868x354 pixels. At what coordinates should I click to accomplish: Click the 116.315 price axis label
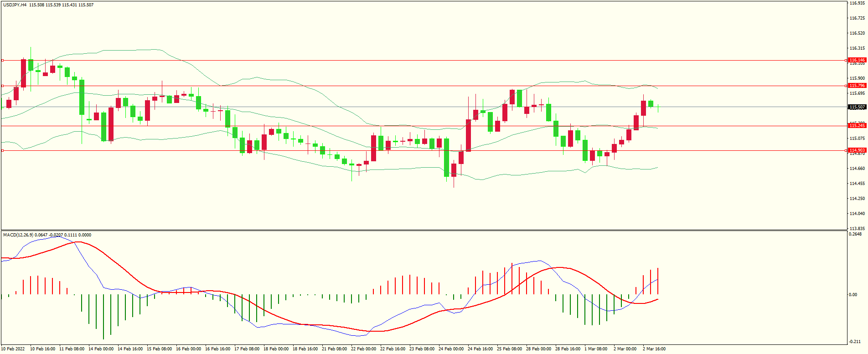pos(857,48)
